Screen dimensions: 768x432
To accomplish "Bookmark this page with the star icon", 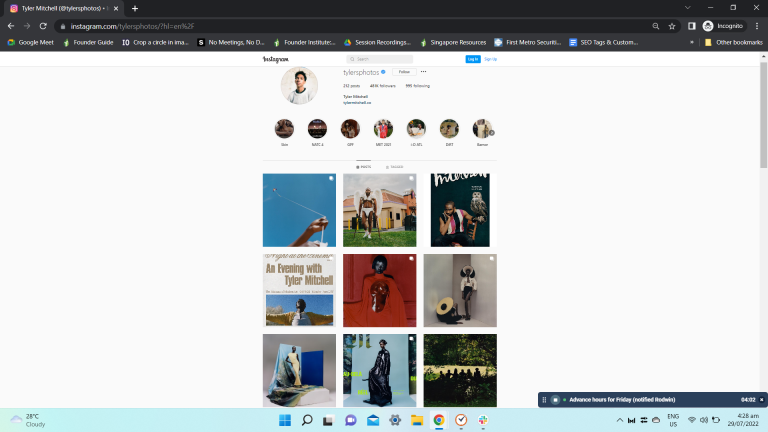I will pos(672,25).
